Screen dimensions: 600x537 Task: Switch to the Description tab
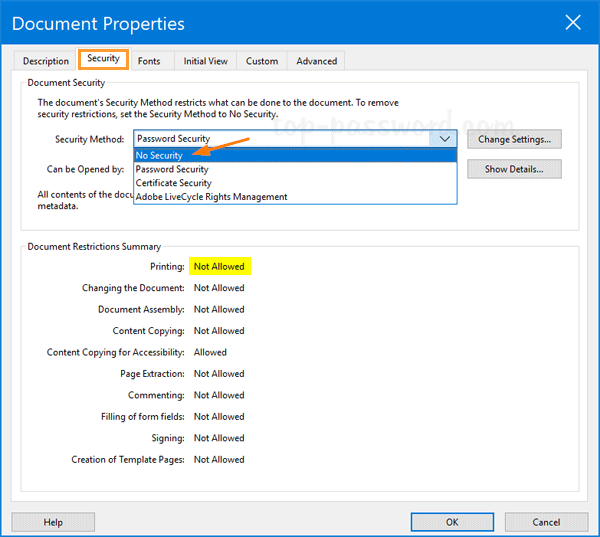(46, 61)
